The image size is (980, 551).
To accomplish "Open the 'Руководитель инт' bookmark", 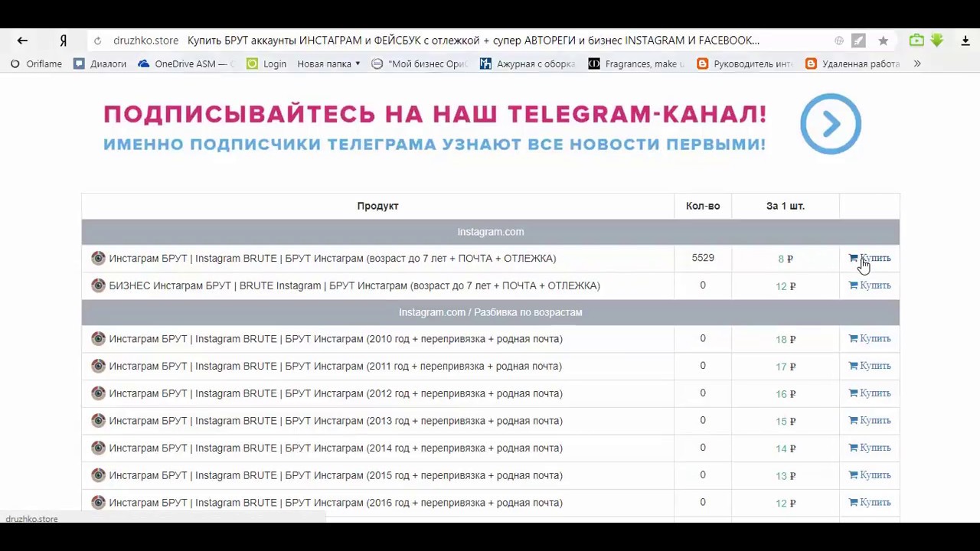I will click(x=745, y=64).
